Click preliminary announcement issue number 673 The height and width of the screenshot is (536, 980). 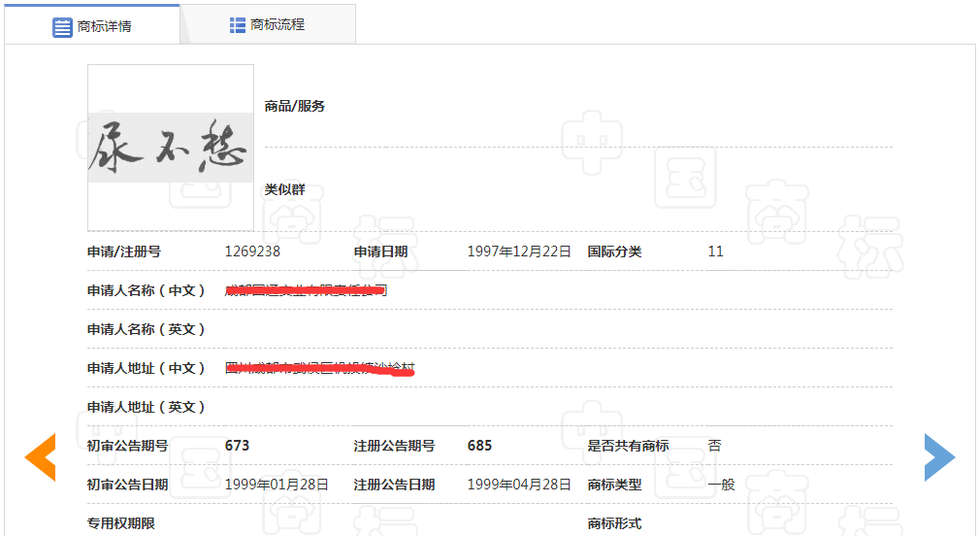coord(238,446)
